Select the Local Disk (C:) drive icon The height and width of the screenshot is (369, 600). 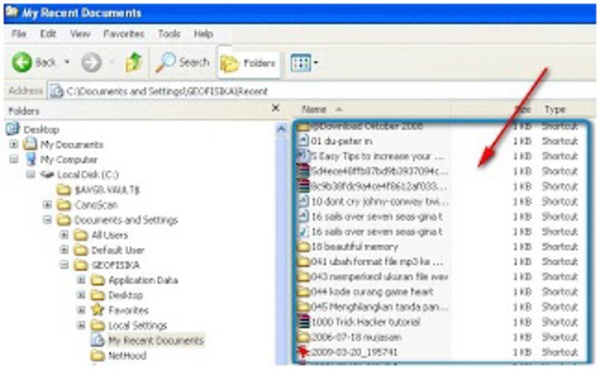point(47,175)
